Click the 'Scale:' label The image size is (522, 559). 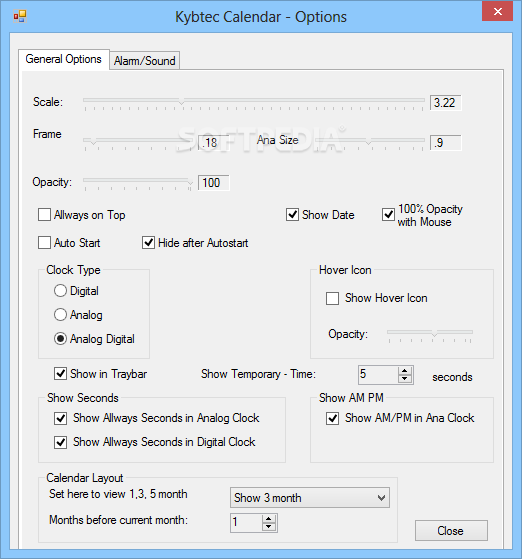click(x=48, y=102)
